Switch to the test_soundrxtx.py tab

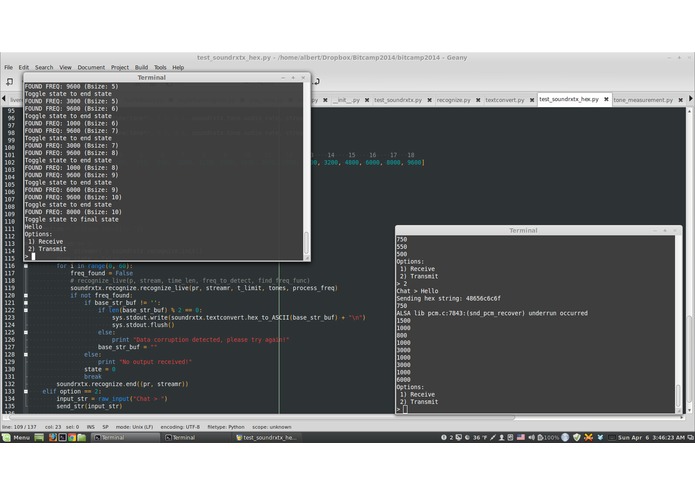(x=398, y=100)
